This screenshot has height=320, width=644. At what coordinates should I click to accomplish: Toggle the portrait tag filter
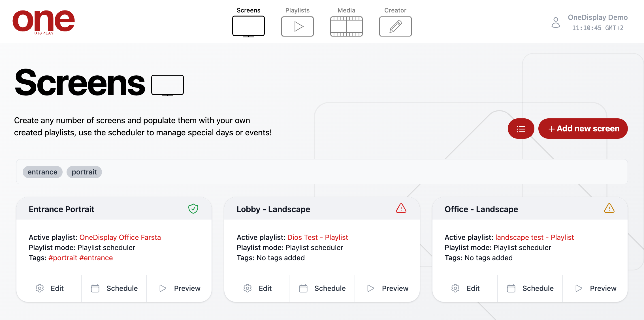84,172
